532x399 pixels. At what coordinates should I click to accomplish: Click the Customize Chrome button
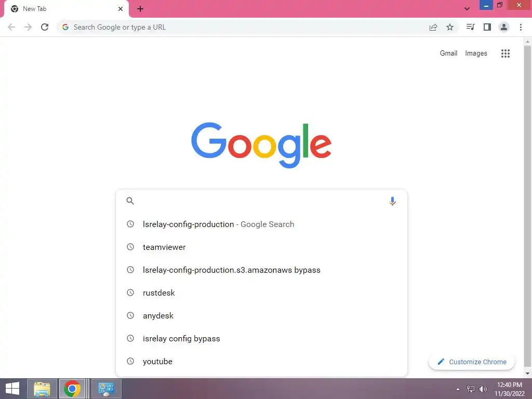tap(472, 362)
